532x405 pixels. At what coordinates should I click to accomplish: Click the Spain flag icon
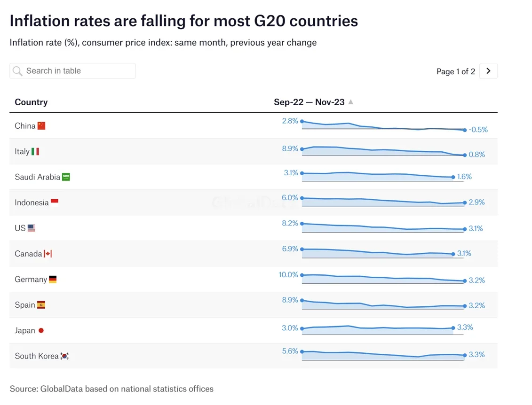[41, 305]
